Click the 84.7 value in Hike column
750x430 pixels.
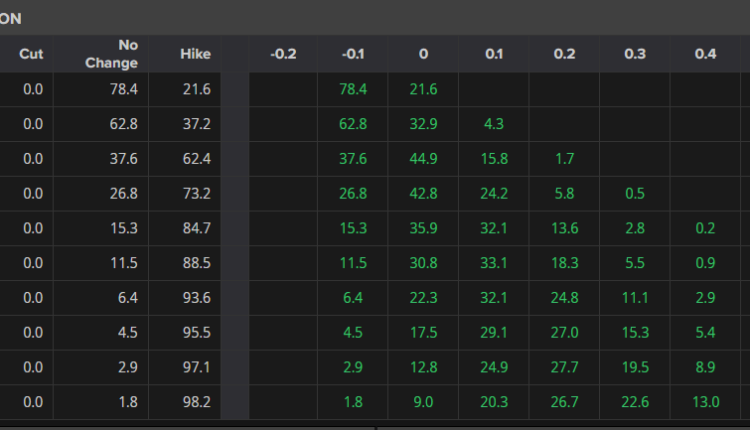click(x=198, y=228)
